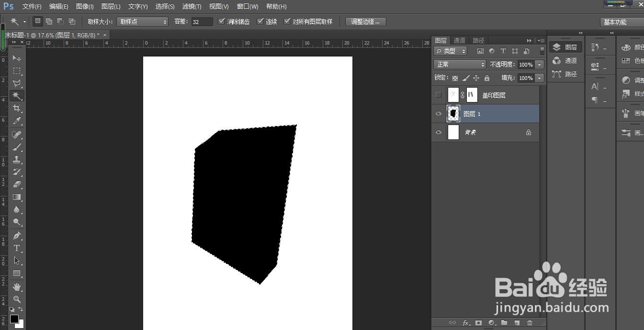Select the Pen tool
The image size is (644, 330).
tap(17, 236)
